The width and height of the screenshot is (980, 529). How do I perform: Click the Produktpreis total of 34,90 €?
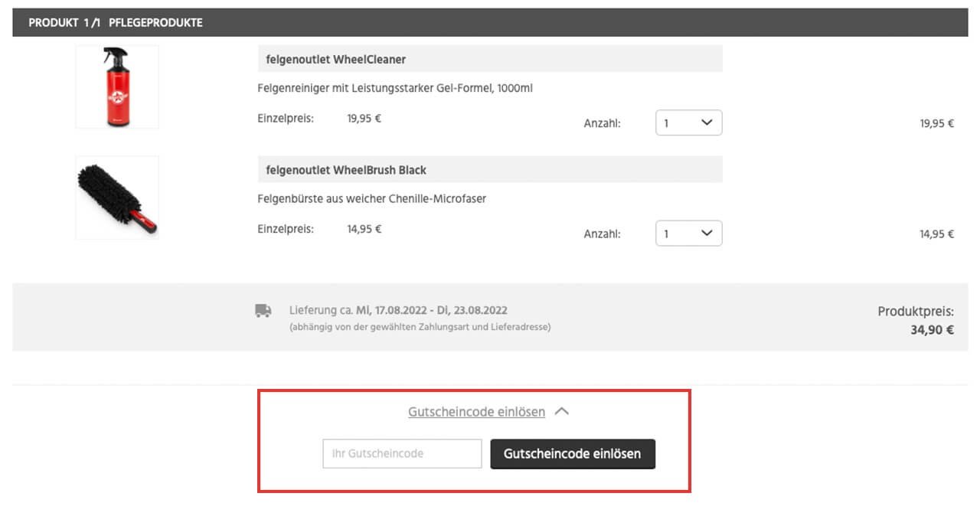(x=932, y=331)
